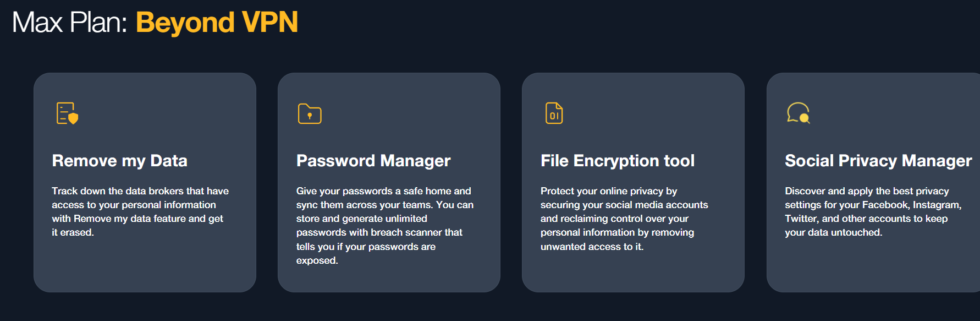Select the File Encryption tool heading
Screen dimensions: 980x321
click(x=618, y=160)
